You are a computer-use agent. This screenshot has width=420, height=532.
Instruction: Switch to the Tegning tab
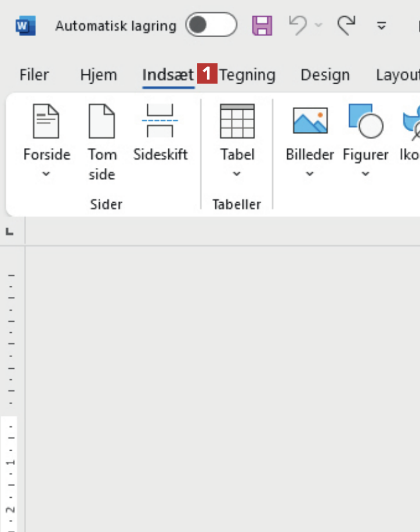tap(247, 75)
